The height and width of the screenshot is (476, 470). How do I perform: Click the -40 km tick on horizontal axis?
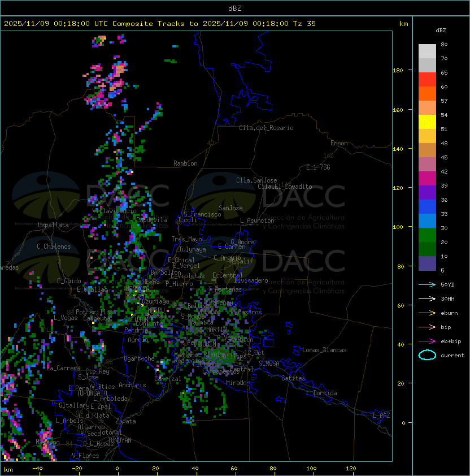[37, 469]
